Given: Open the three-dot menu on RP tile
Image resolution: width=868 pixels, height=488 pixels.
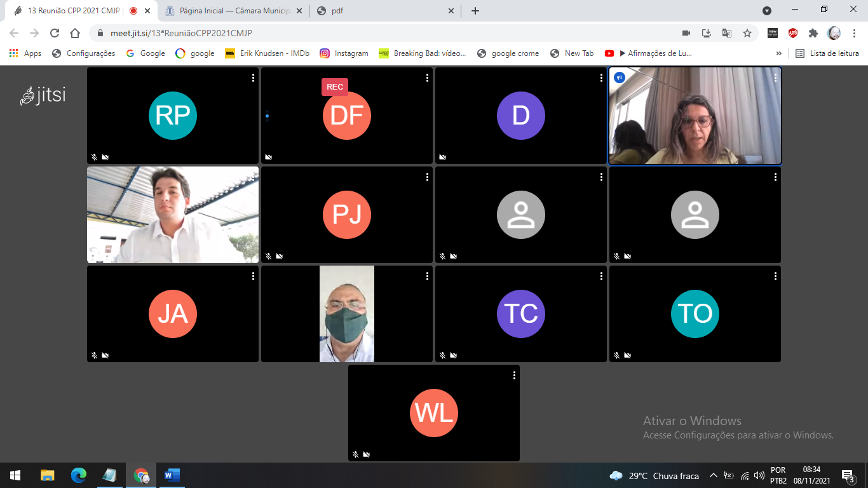Looking at the screenshot, I should 253,78.
